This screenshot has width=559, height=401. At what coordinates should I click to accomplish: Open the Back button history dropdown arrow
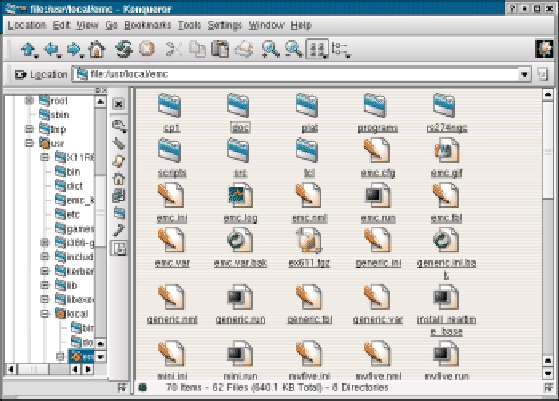(x=59, y=56)
